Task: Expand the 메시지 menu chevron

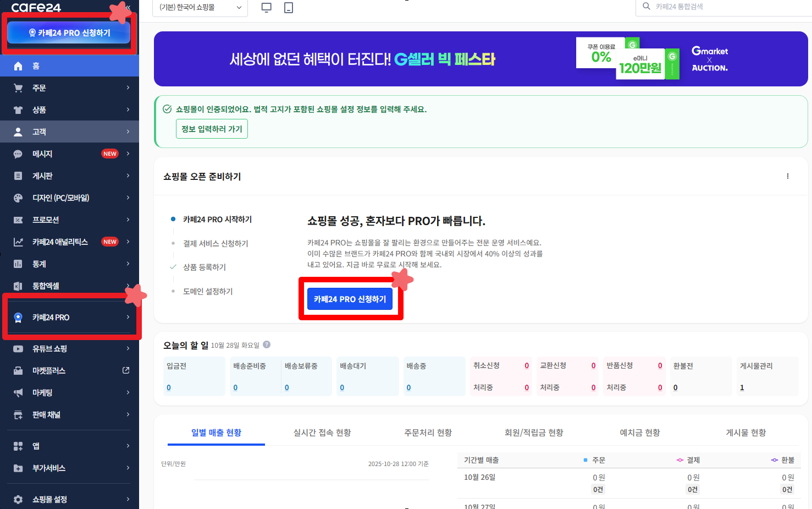Action: (128, 154)
